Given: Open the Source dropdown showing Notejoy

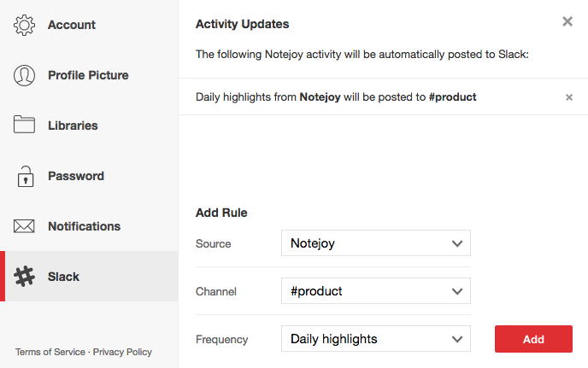Looking at the screenshot, I should (375, 243).
